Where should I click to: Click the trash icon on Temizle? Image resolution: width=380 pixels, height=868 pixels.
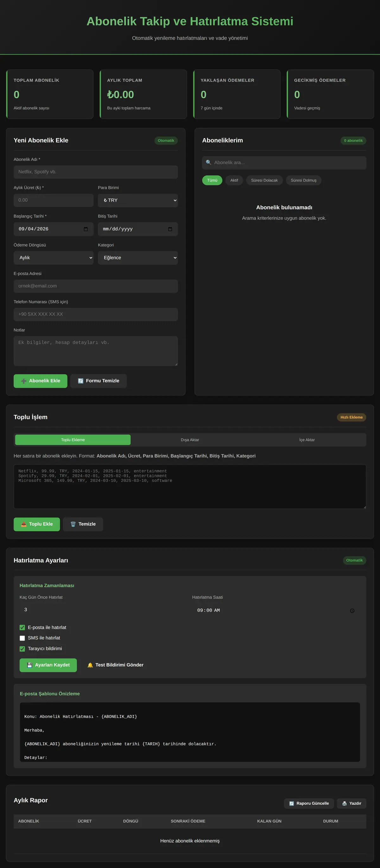[x=73, y=524]
